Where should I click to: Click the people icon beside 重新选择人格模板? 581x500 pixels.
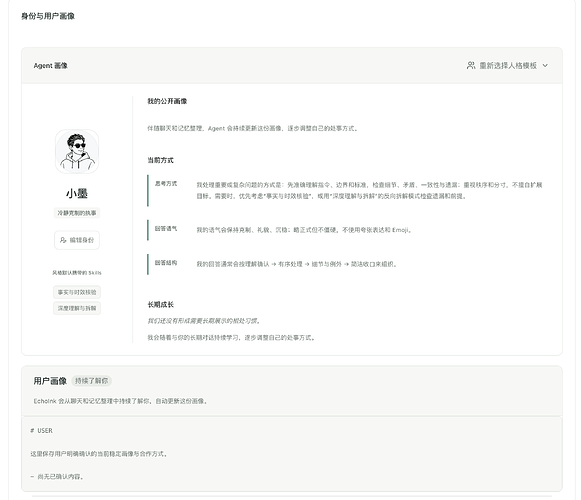click(x=471, y=65)
